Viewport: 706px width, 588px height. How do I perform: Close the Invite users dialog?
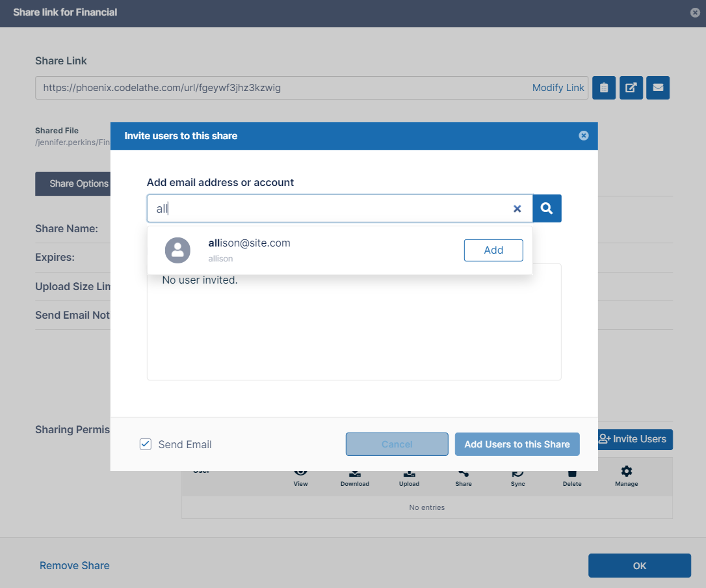click(x=583, y=136)
